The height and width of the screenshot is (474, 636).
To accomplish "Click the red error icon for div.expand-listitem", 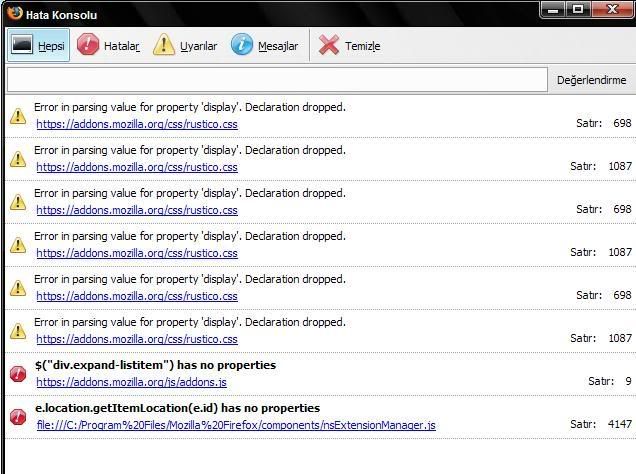I will click(18, 374).
